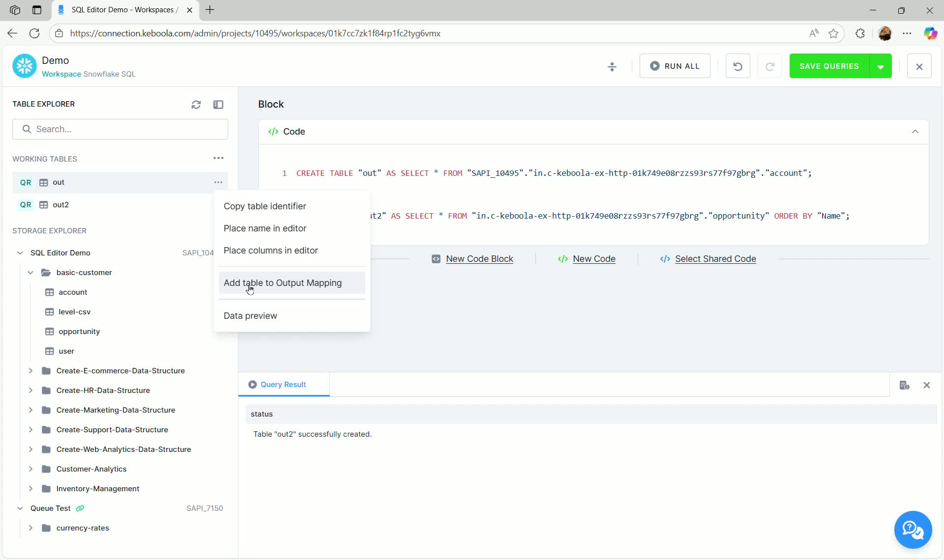Open the Code block language icon
Screen dimensions: 944x560
click(x=273, y=132)
